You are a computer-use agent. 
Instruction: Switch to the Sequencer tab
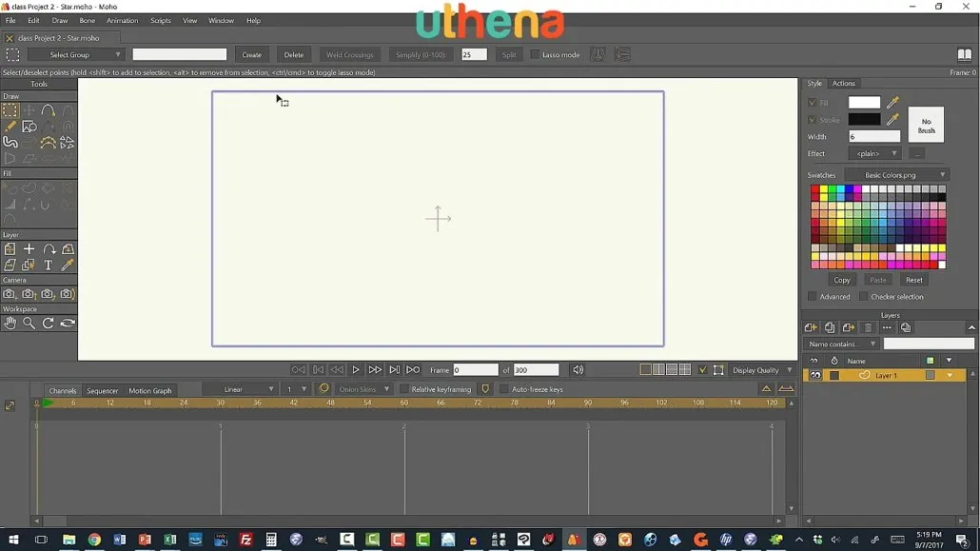coord(102,391)
